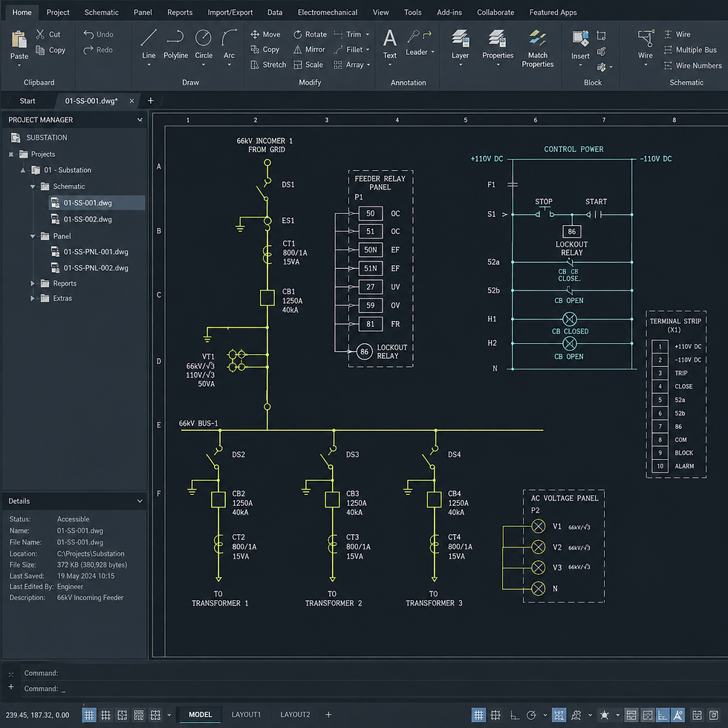Click the Insert block icon

coord(580,39)
